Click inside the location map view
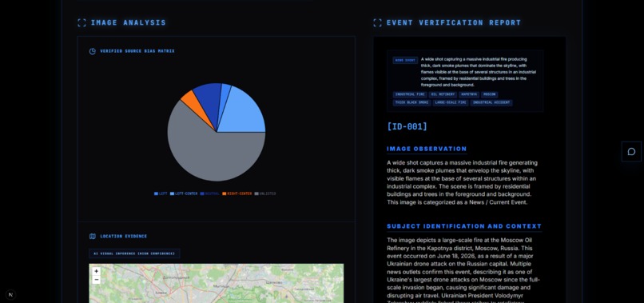This screenshot has height=303, width=644. click(217, 284)
